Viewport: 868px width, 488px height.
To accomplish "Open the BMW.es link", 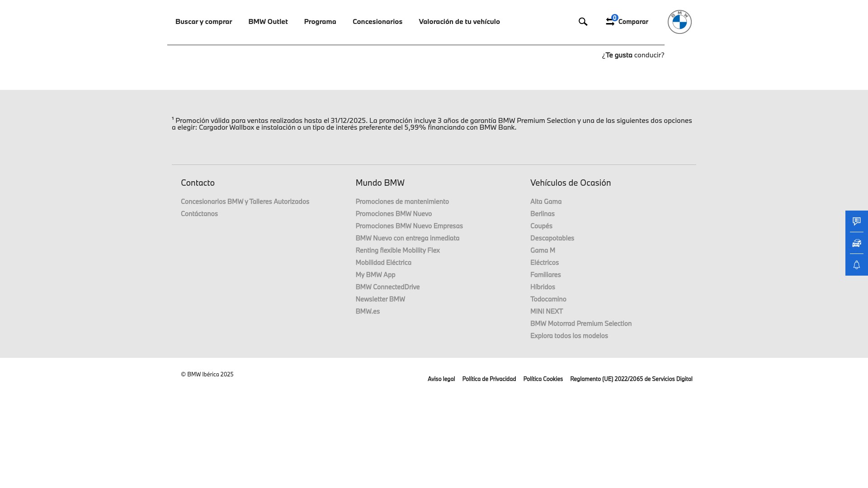I will 368,311.
